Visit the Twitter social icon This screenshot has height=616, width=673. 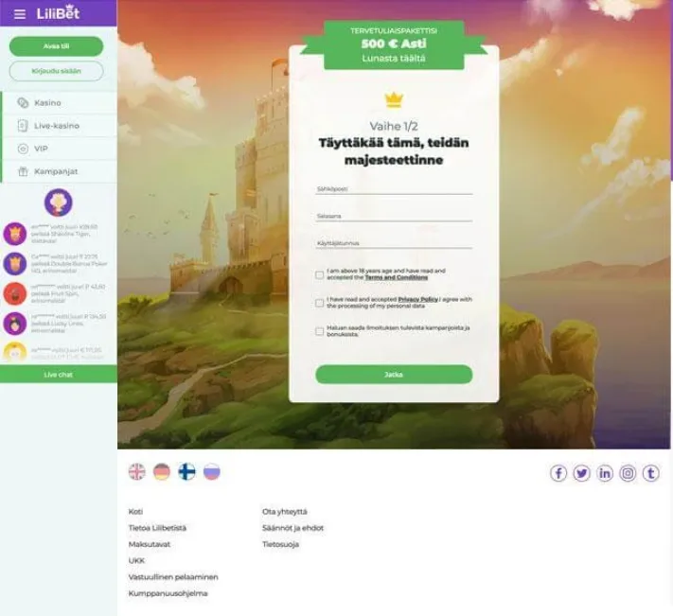coord(581,473)
